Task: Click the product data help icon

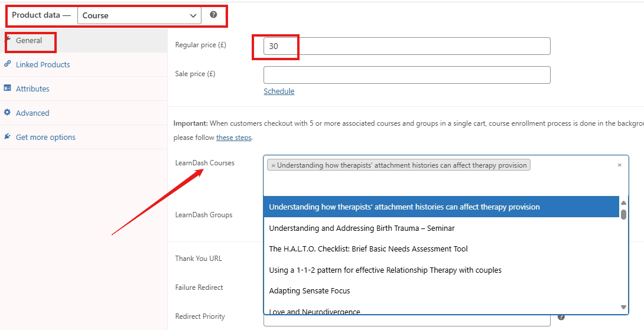Action: coord(213,15)
